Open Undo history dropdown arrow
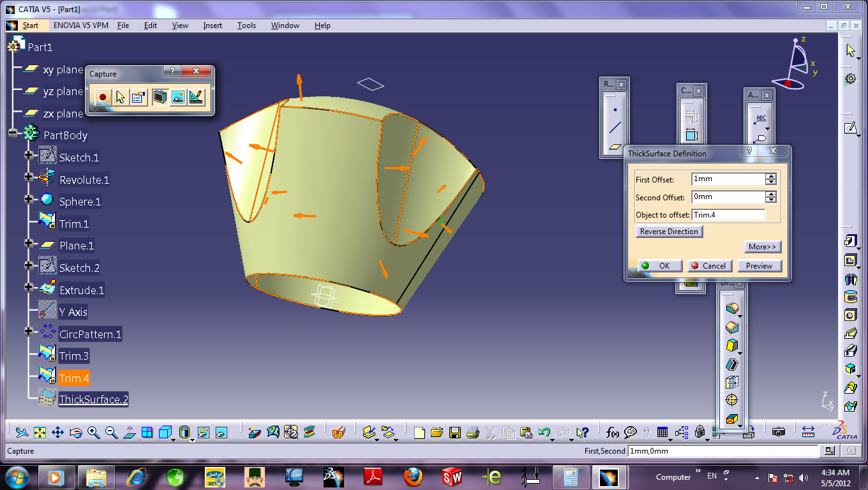The image size is (868, 490). pos(553,439)
